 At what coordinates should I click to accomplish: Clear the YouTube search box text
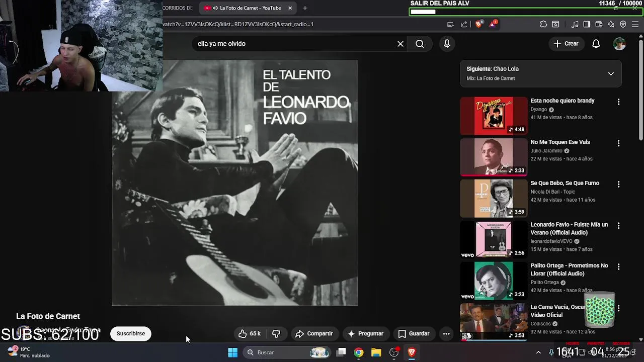[x=400, y=44]
